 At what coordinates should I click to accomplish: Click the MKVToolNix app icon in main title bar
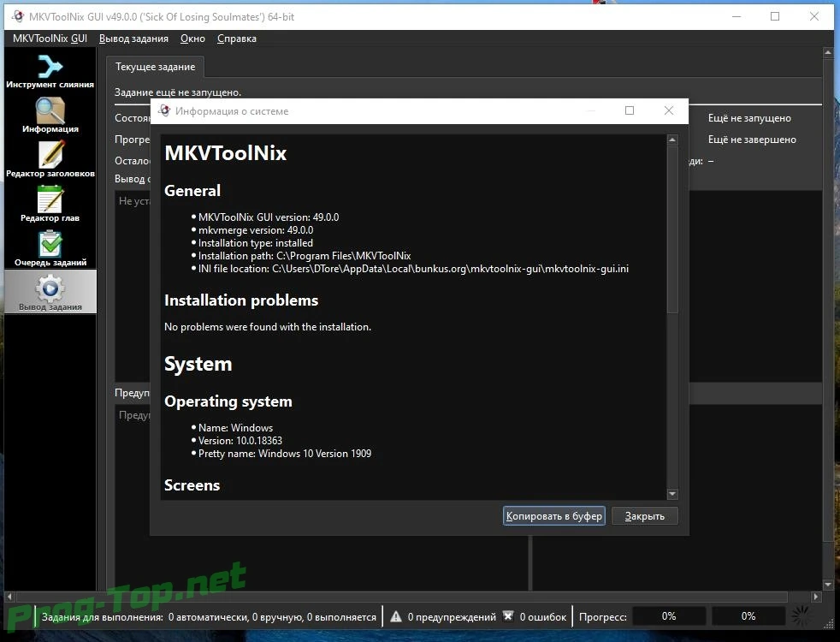[x=18, y=16]
